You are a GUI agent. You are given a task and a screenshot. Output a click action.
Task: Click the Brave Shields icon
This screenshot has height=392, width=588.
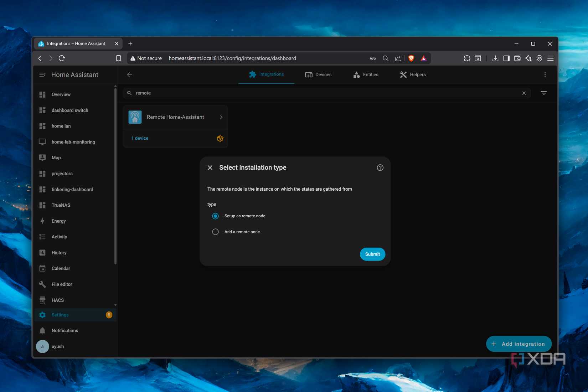411,58
